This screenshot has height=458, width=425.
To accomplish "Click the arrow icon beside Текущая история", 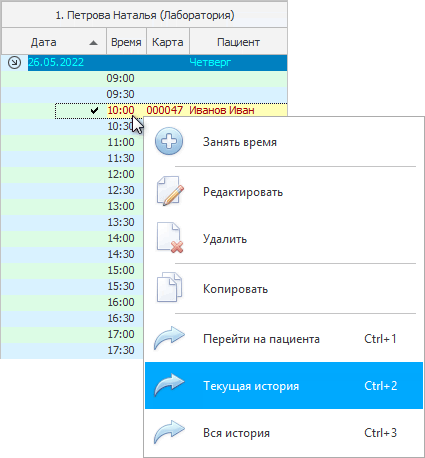I will coord(169,385).
